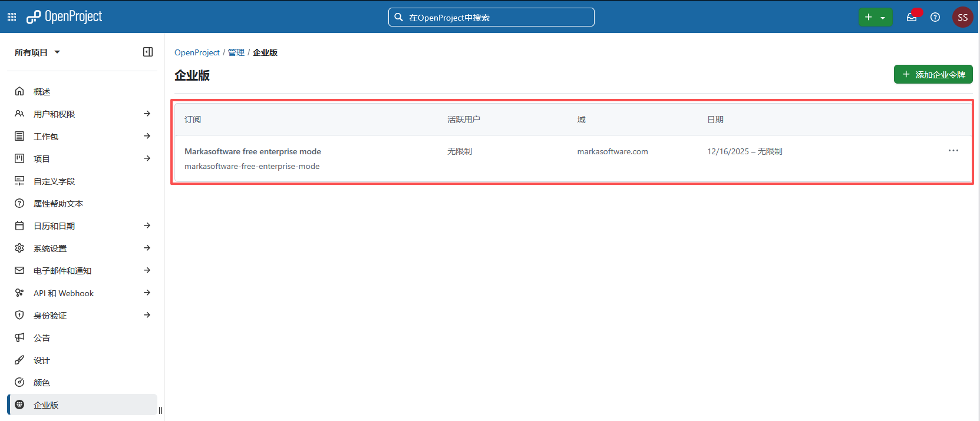Click the board icon beside 项目
Image resolution: width=980 pixels, height=421 pixels.
tap(19, 158)
